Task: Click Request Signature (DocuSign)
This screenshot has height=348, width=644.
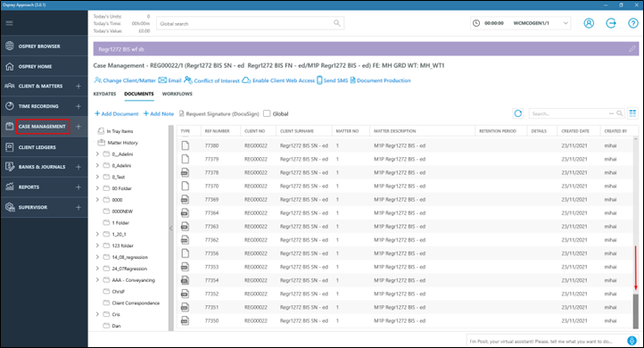Action: [x=219, y=114]
